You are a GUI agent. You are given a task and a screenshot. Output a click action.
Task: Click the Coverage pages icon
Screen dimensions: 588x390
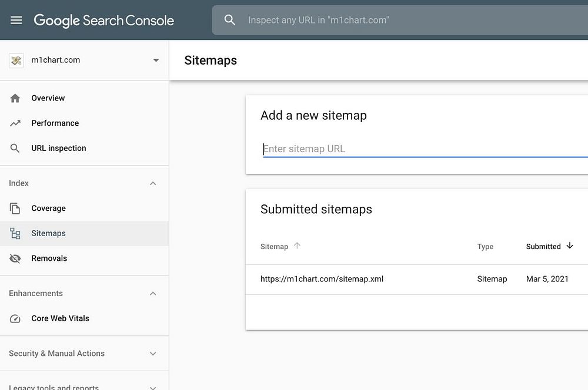15,209
